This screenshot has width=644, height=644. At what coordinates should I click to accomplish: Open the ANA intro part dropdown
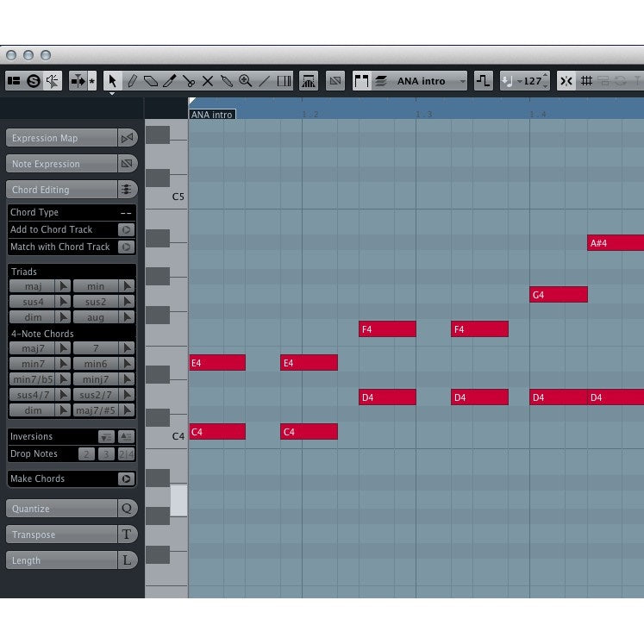(428, 81)
